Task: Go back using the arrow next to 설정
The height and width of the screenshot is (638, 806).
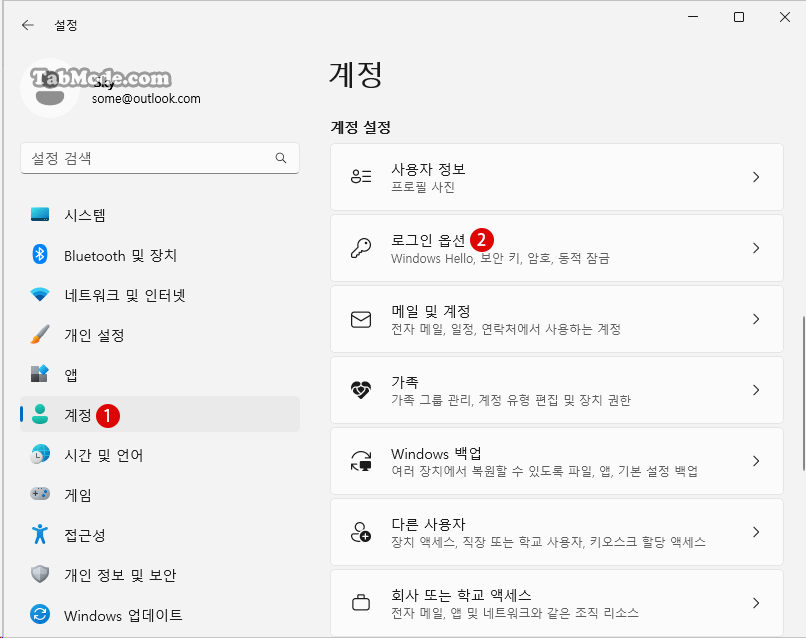Action: click(x=28, y=25)
